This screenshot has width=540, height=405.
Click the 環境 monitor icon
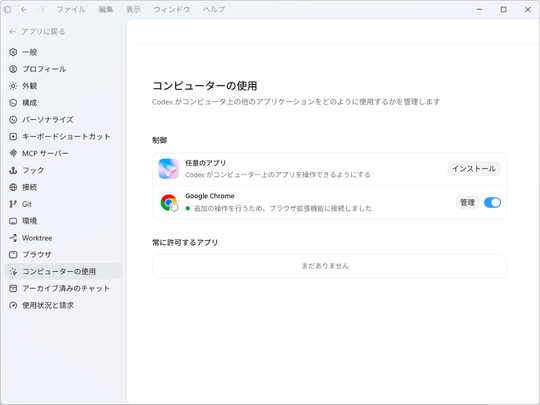pyautogui.click(x=13, y=221)
